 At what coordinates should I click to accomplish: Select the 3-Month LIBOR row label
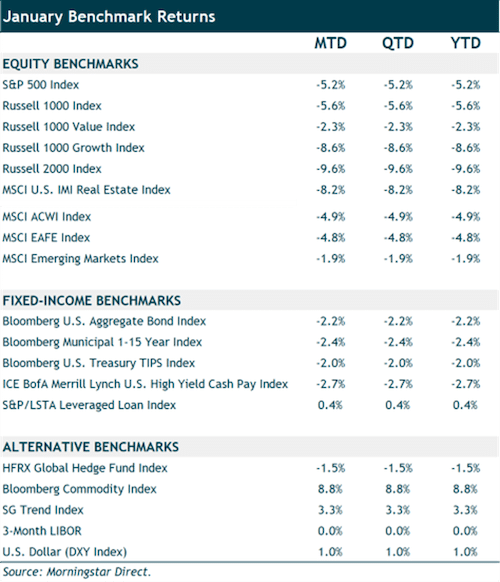[x=42, y=531]
